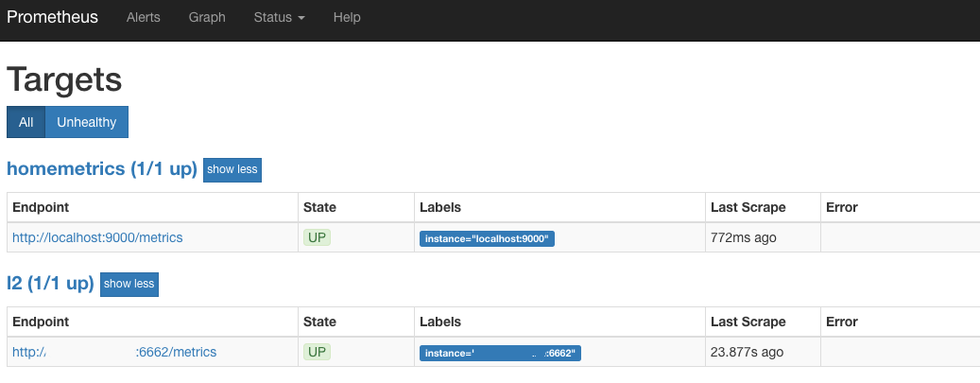Select the All targets filter
Image resolution: width=980 pixels, height=383 pixels.
26,122
